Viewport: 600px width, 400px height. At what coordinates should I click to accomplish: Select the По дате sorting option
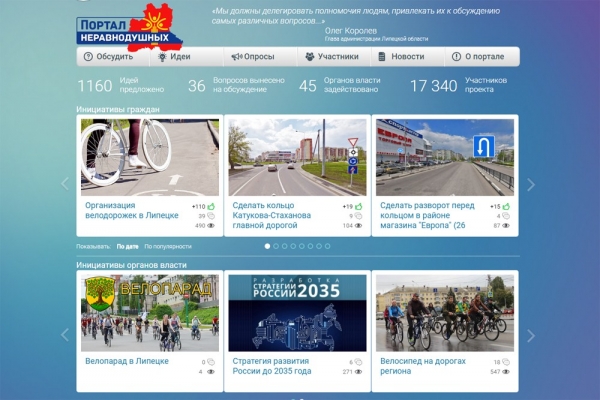click(127, 247)
